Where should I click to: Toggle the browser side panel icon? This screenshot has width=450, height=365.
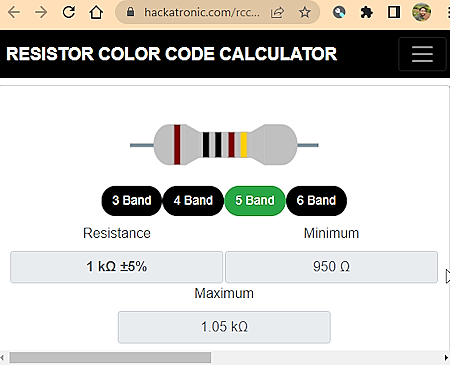[394, 12]
